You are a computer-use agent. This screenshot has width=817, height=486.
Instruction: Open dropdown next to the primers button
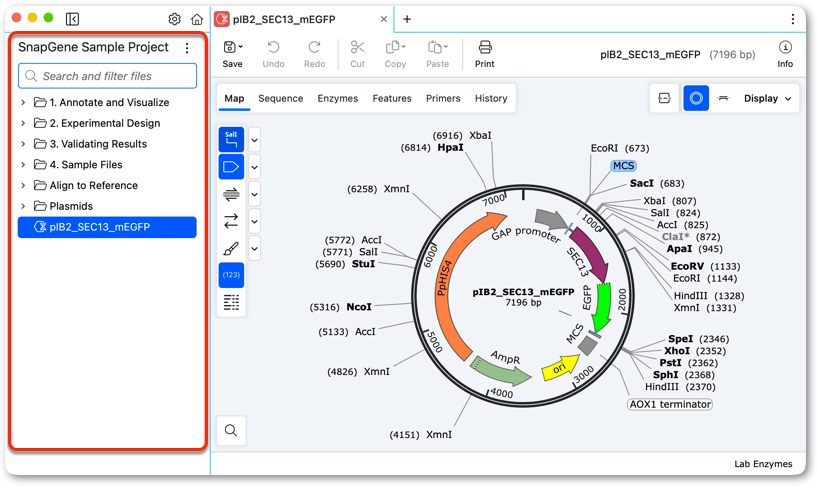pyautogui.click(x=254, y=194)
